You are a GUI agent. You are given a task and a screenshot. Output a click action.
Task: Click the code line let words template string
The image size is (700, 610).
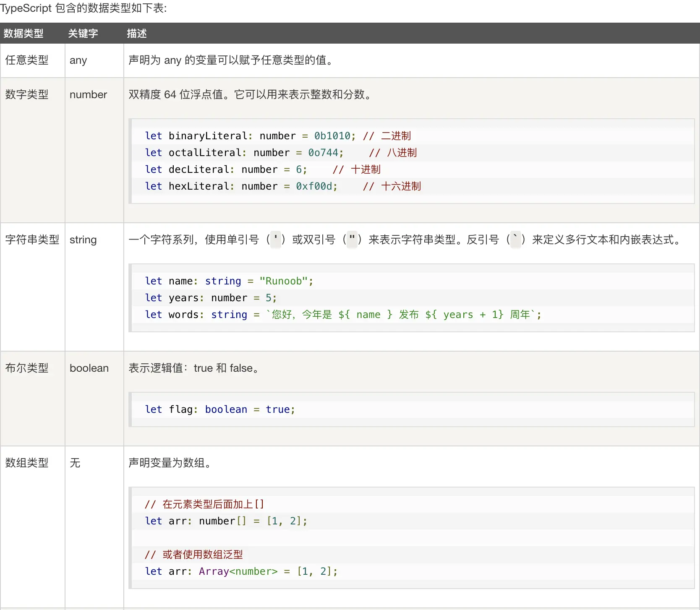pos(343,315)
